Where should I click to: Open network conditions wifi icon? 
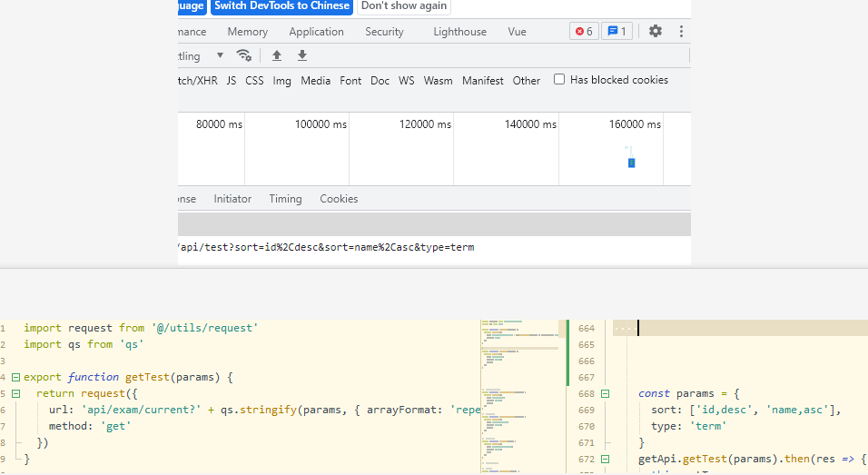pos(243,55)
